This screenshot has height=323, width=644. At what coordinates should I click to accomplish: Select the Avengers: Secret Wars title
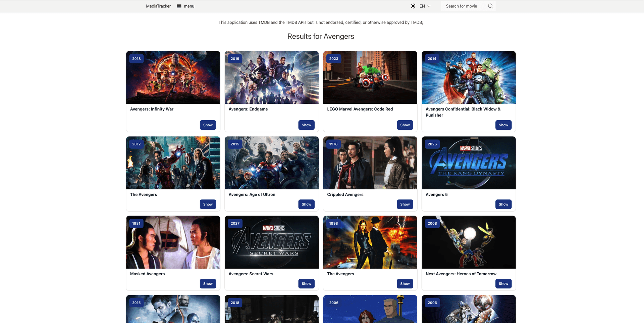coord(251,274)
